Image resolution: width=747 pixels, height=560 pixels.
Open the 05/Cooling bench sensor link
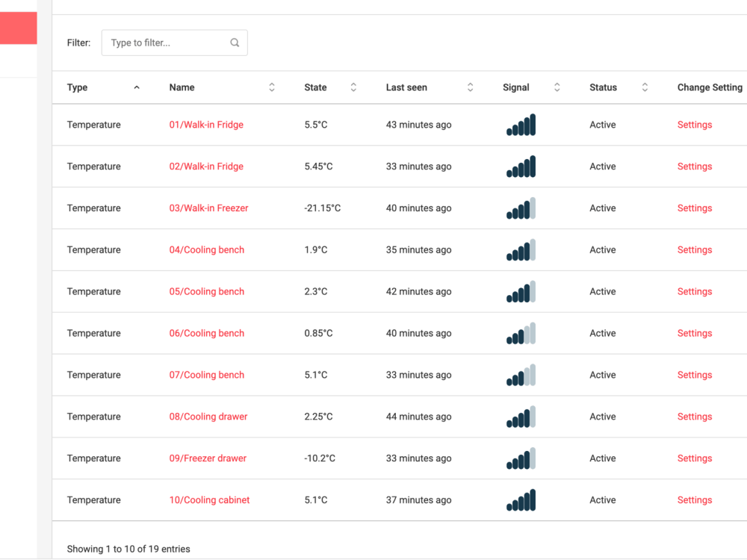207,291
